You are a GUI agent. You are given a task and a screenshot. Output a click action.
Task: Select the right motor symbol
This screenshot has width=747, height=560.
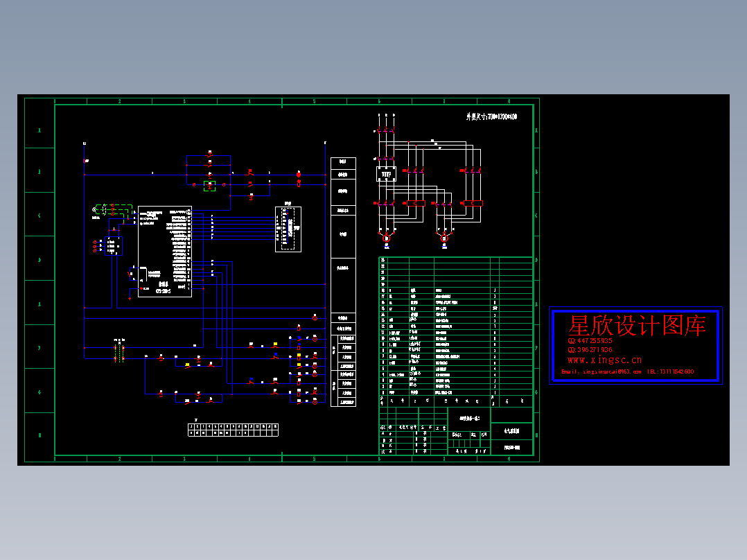[x=444, y=238]
